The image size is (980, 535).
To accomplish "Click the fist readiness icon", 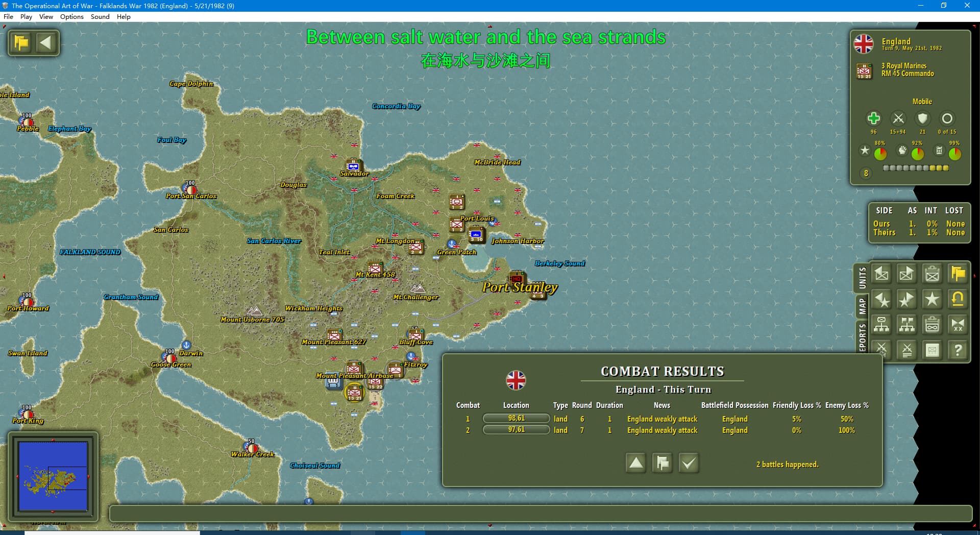I will pos(902,150).
